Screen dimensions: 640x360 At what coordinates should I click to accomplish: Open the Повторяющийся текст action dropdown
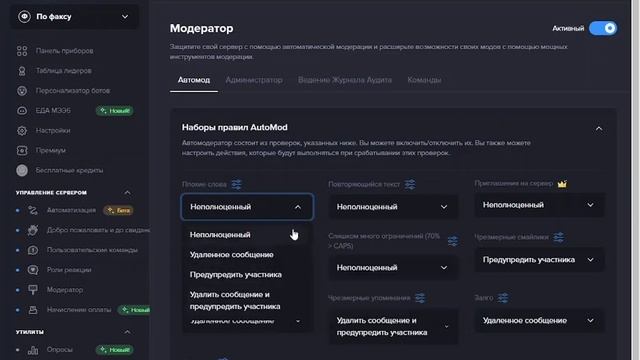(x=393, y=207)
